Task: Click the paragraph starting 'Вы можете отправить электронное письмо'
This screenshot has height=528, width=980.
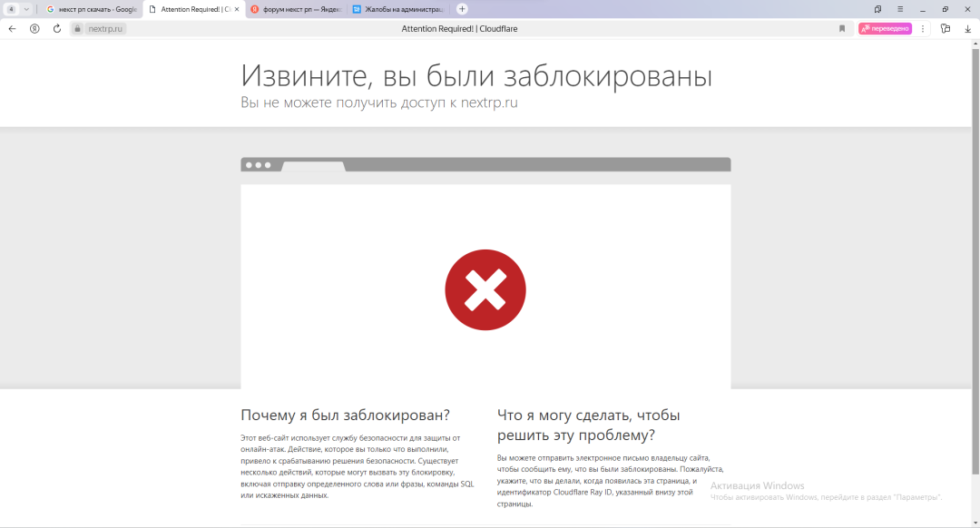Action: (610, 481)
